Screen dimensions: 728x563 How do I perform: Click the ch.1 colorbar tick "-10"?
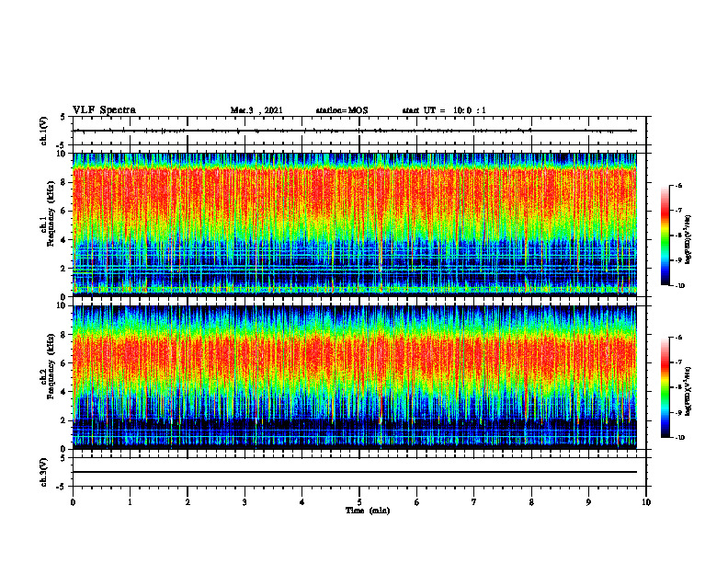pos(679,286)
